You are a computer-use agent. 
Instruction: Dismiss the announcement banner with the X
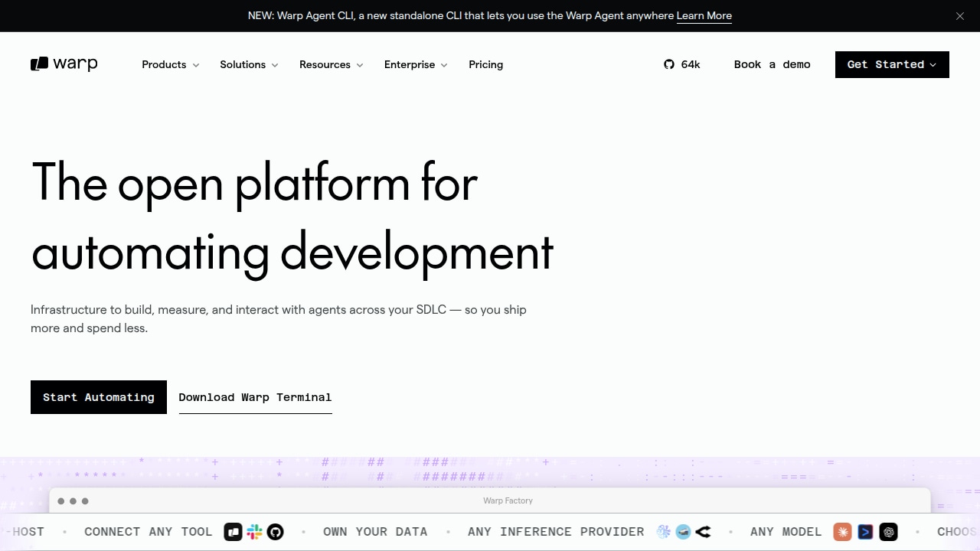(x=960, y=16)
